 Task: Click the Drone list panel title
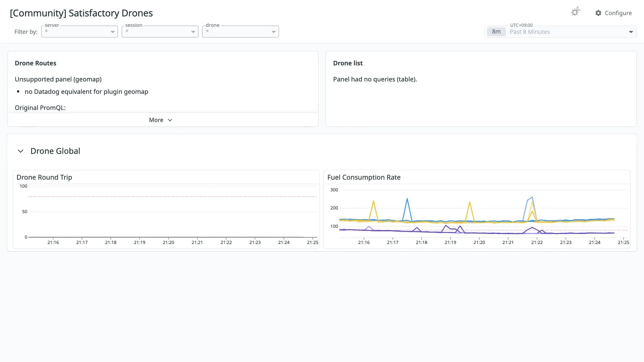[x=348, y=63]
